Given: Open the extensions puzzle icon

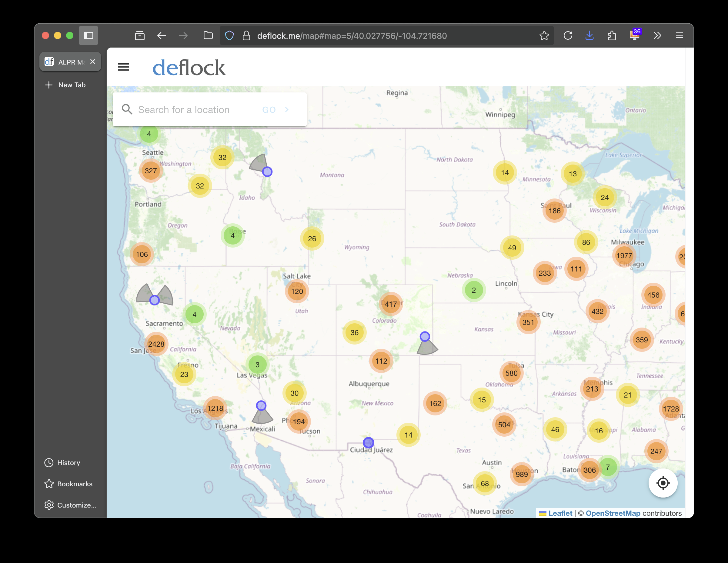Looking at the screenshot, I should pyautogui.click(x=612, y=36).
